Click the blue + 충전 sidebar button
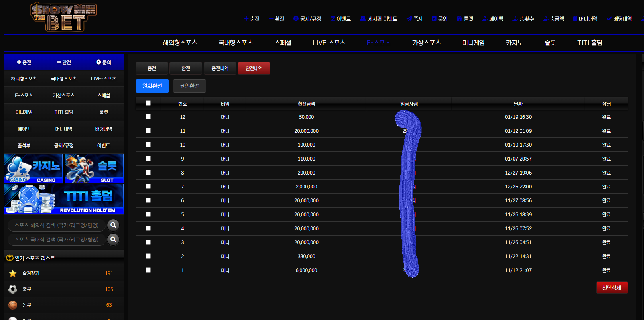This screenshot has height=320, width=644. click(24, 62)
